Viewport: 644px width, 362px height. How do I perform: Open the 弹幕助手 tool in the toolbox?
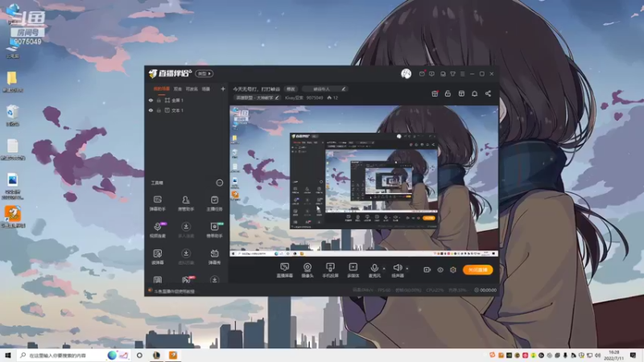pyautogui.click(x=157, y=204)
